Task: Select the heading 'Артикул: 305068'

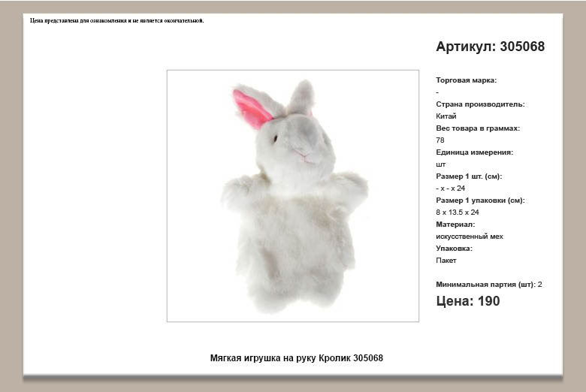Action: tap(491, 47)
